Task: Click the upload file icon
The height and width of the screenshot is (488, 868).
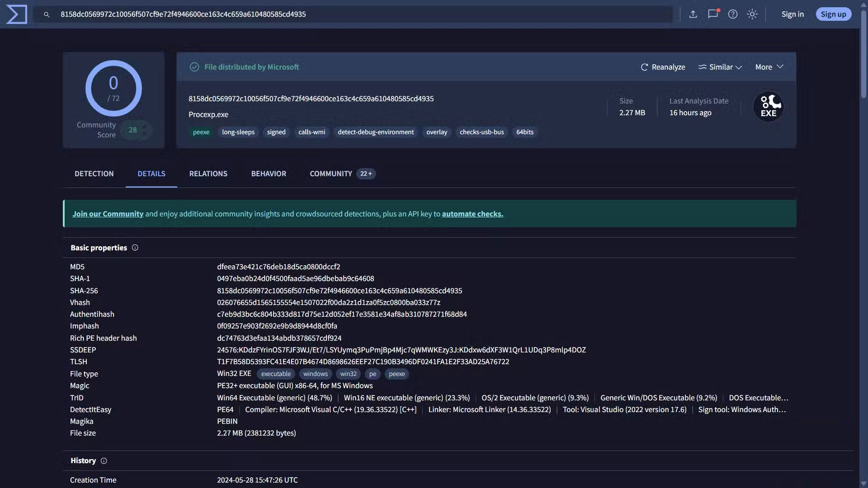Action: (693, 14)
